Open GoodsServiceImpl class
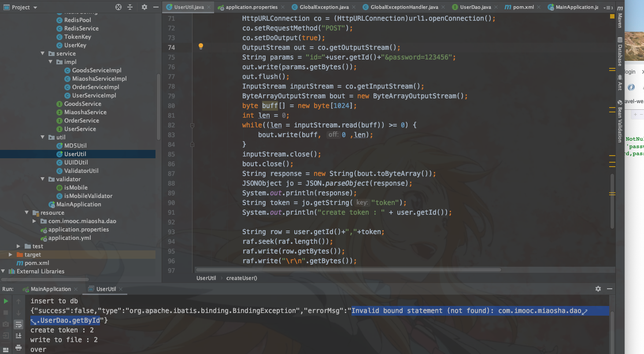This screenshot has height=354, width=644. (96, 70)
